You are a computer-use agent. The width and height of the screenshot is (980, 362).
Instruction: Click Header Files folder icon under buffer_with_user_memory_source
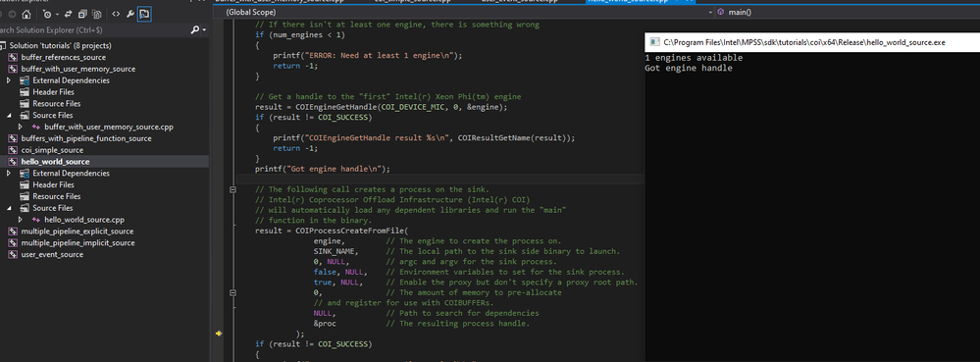coord(25,92)
